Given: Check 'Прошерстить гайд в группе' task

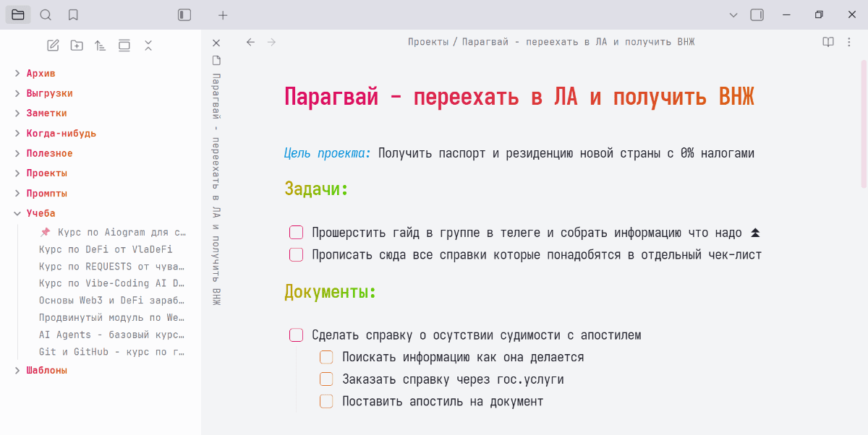Looking at the screenshot, I should pyautogui.click(x=296, y=233).
